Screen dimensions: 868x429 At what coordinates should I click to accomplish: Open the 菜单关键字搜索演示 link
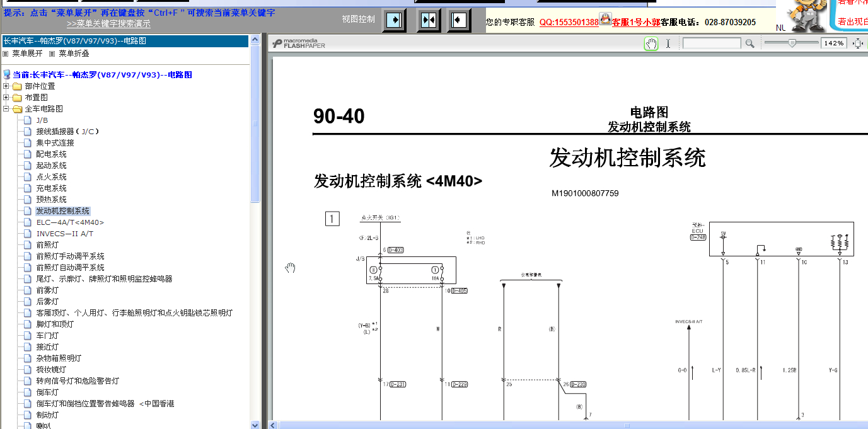(108, 24)
